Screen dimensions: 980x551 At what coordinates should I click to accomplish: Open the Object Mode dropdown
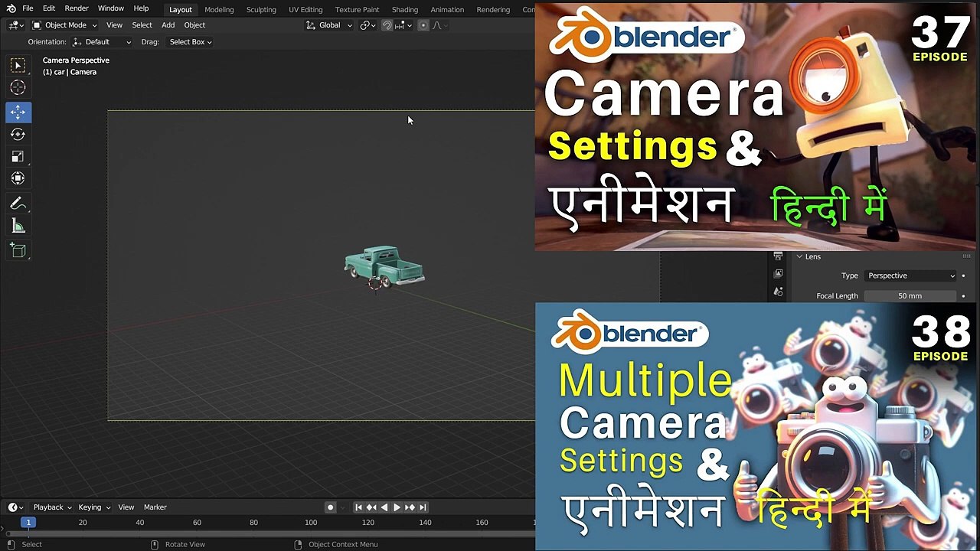point(65,25)
